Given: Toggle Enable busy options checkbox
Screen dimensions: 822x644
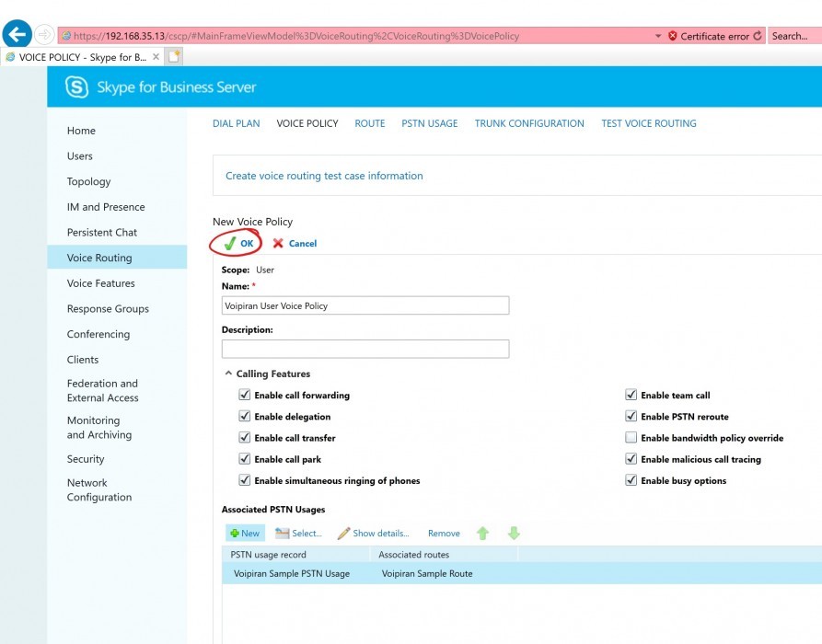Looking at the screenshot, I should [x=631, y=480].
